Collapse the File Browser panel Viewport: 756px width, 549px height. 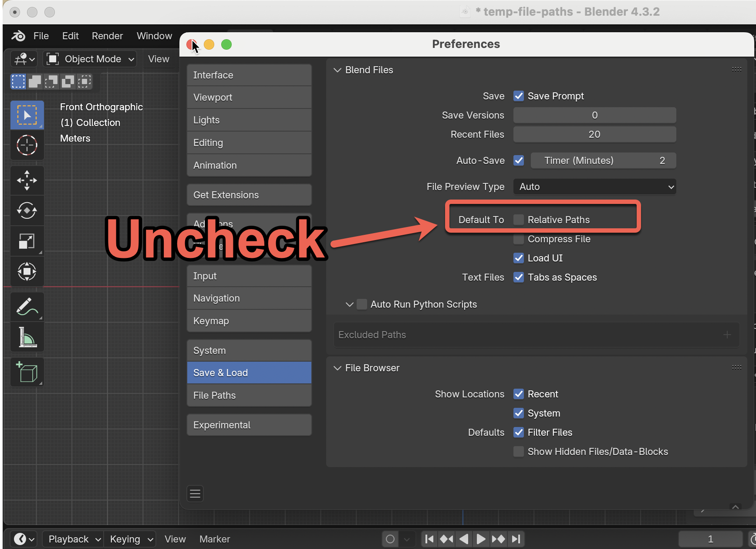(x=337, y=368)
